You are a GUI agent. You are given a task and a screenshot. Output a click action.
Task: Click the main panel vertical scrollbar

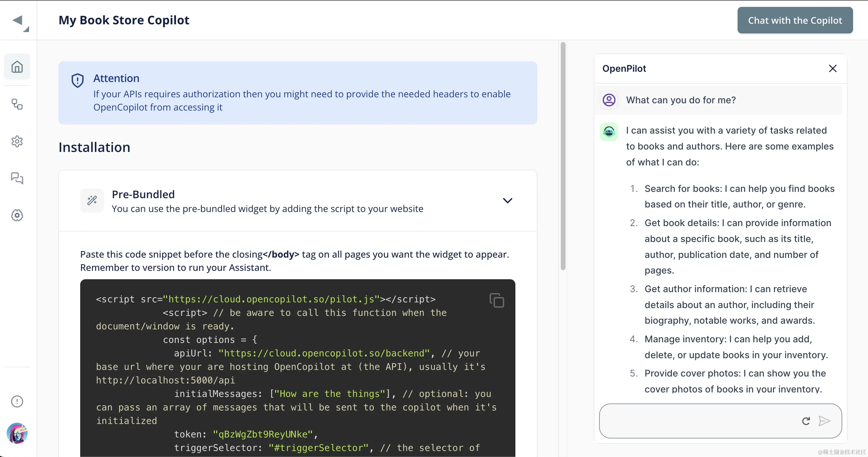point(563,156)
